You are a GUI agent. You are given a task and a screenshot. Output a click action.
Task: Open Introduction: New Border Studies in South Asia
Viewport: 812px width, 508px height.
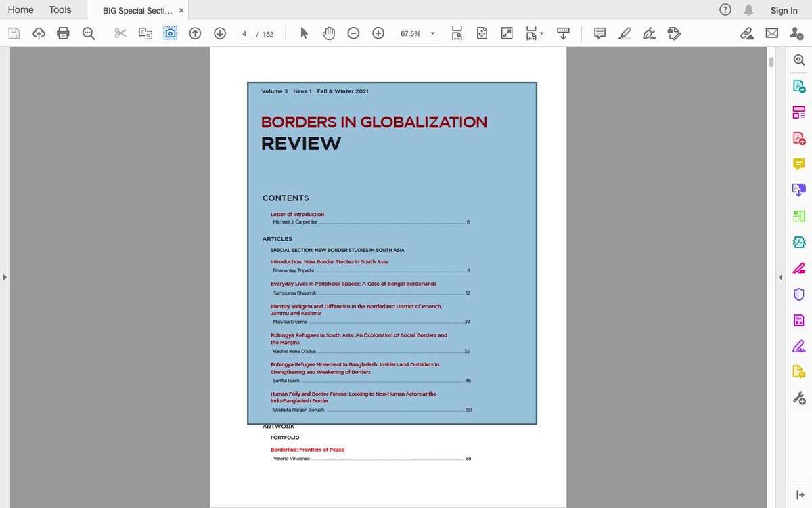(329, 261)
